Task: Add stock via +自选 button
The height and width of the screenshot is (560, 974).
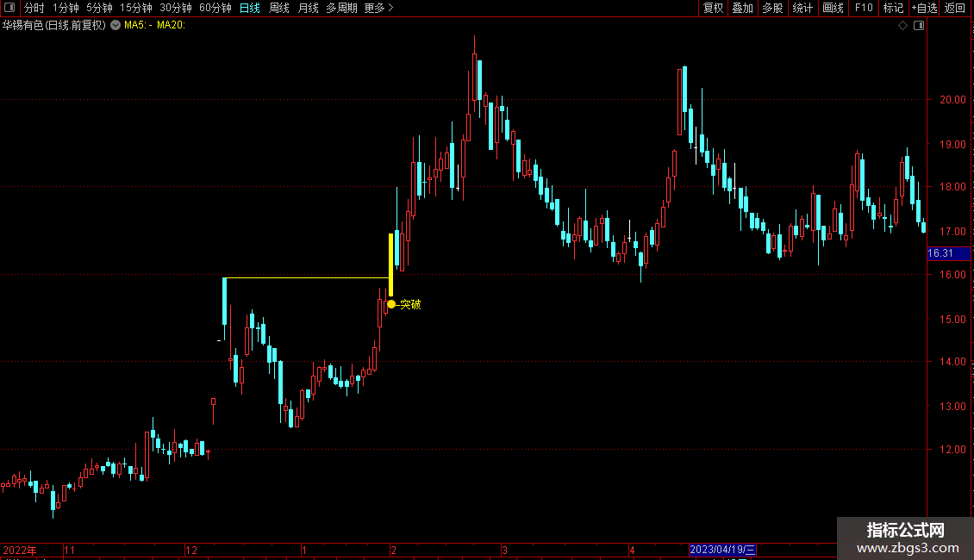Action: 924,8
